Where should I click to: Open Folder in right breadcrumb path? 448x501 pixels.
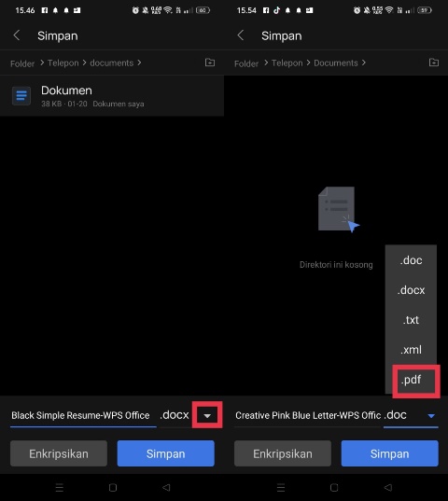pos(246,63)
